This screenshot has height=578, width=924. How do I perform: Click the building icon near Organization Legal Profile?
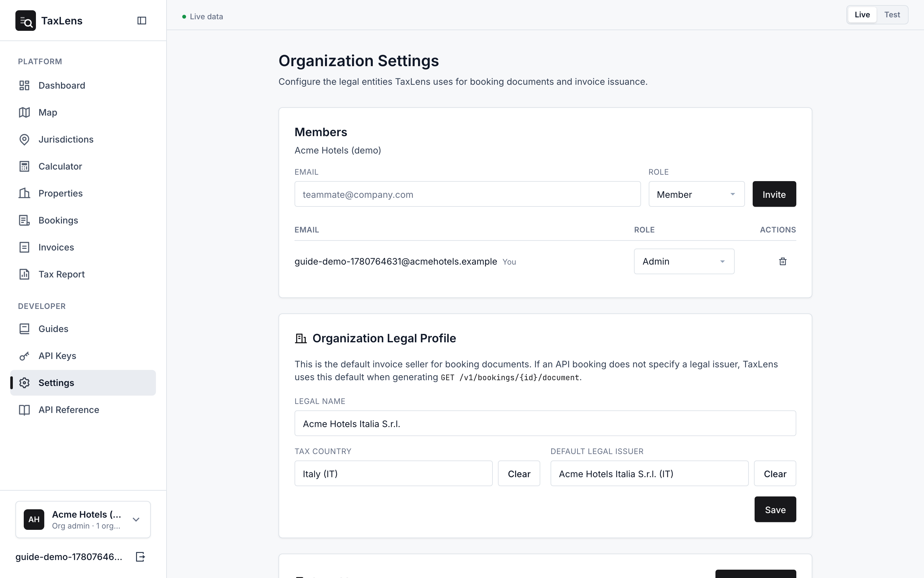[301, 338]
